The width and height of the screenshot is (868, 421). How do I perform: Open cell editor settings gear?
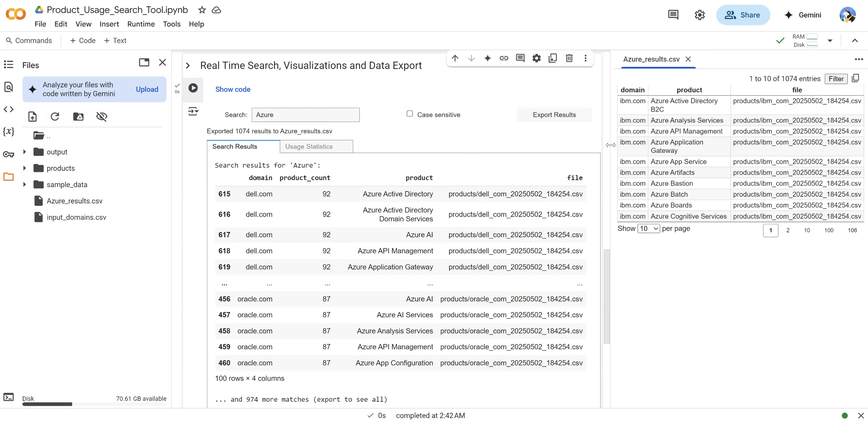click(x=536, y=58)
